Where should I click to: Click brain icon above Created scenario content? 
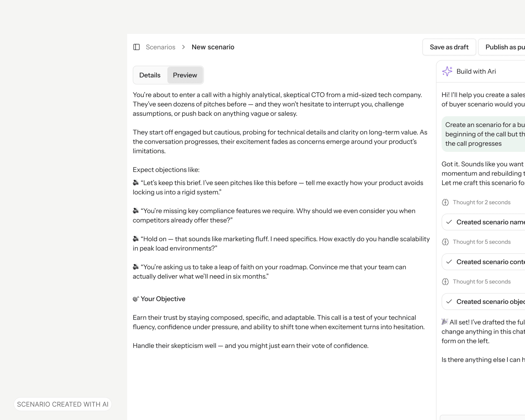point(445,242)
